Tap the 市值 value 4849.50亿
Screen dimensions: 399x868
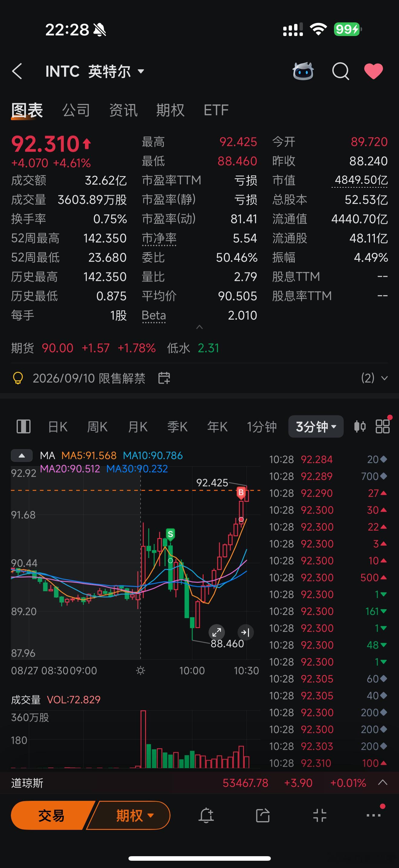[361, 180]
